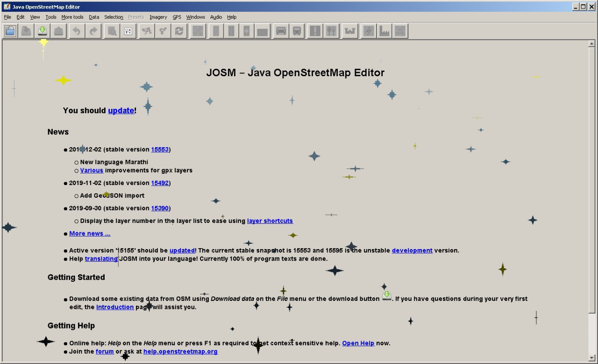Click the lightning bolt power preset icon
Viewport: 598px width, 364px height.
[x=369, y=31]
